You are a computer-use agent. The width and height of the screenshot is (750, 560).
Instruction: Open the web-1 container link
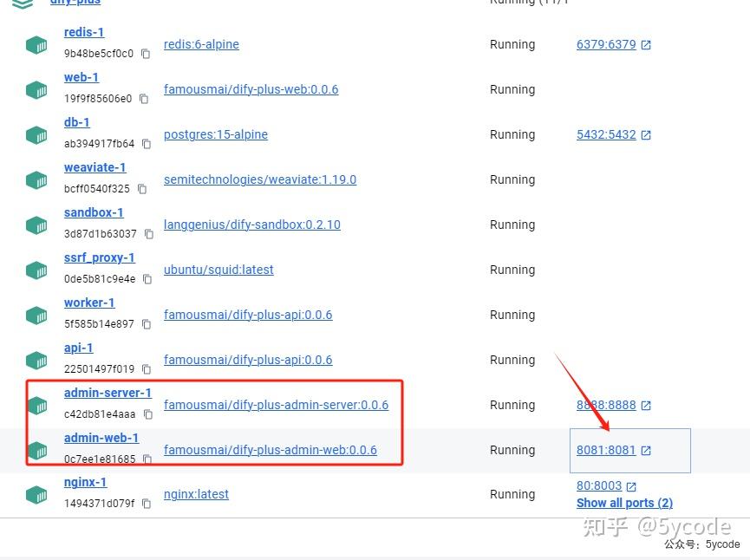point(82,77)
